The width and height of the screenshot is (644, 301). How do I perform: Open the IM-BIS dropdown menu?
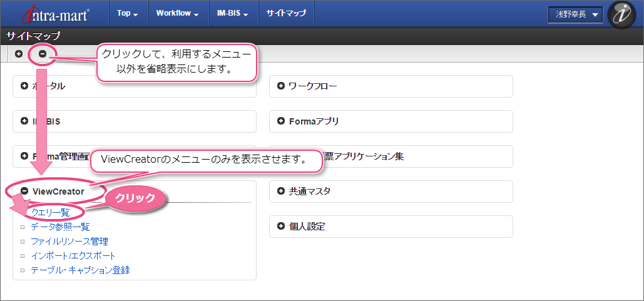pos(233,13)
